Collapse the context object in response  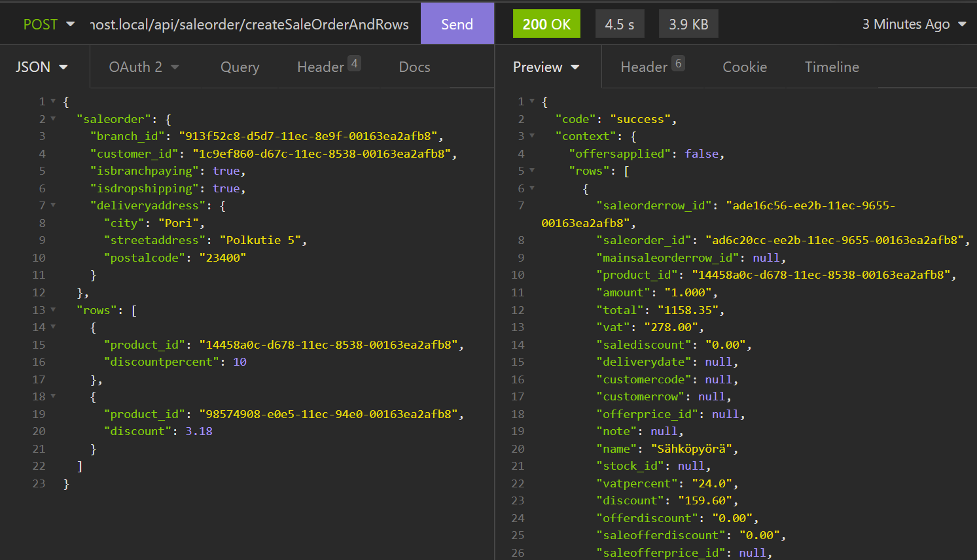coord(532,136)
